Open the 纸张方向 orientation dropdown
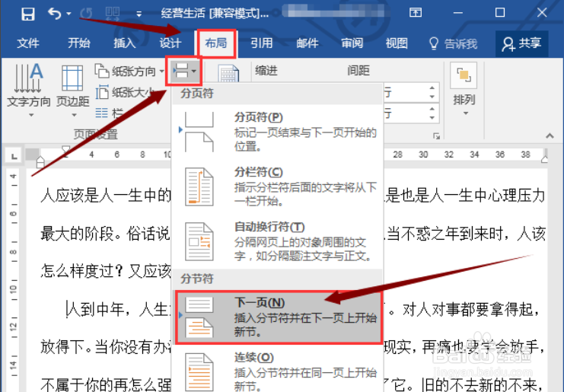 tap(129, 72)
